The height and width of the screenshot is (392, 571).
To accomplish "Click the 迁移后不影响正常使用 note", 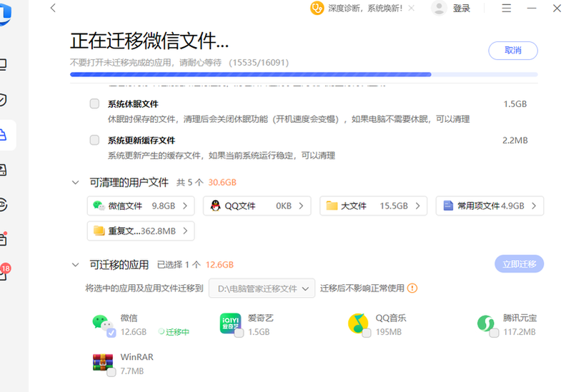I will [362, 288].
